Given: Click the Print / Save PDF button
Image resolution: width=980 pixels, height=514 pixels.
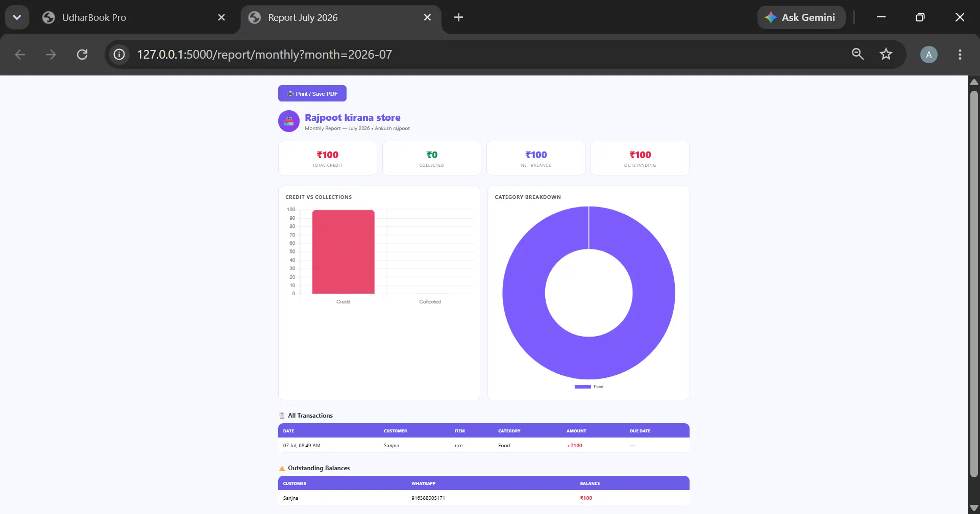Looking at the screenshot, I should coord(312,93).
